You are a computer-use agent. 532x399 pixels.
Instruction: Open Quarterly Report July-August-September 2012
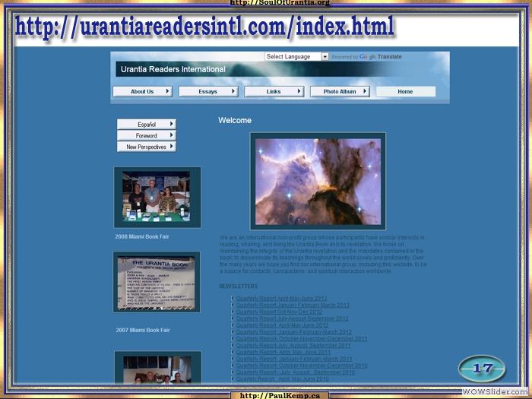coord(293,318)
